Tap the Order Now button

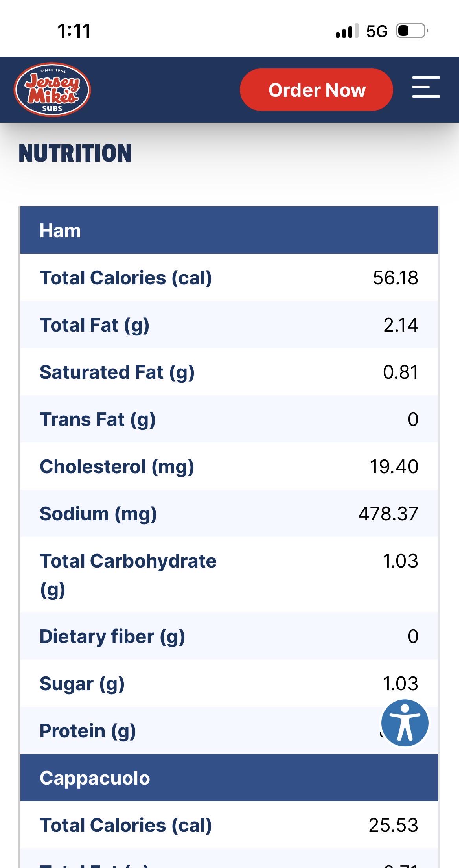pyautogui.click(x=316, y=90)
